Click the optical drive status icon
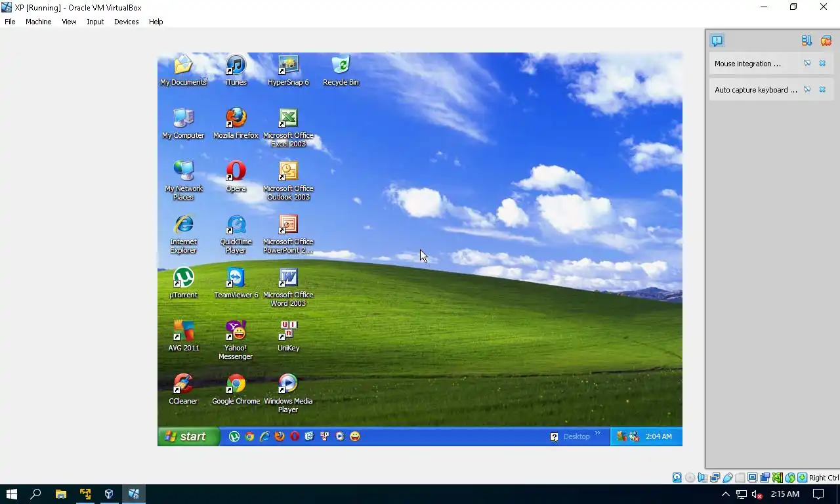 point(690,478)
